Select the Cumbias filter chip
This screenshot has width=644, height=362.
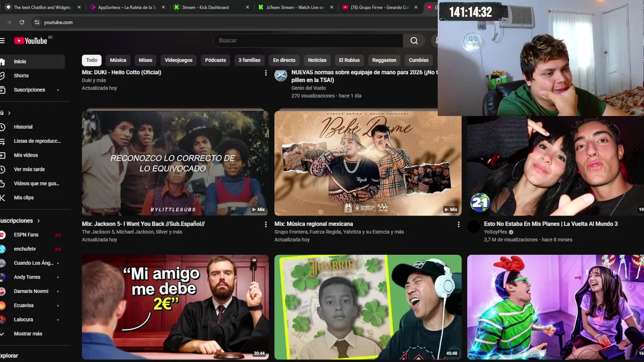pyautogui.click(x=419, y=60)
